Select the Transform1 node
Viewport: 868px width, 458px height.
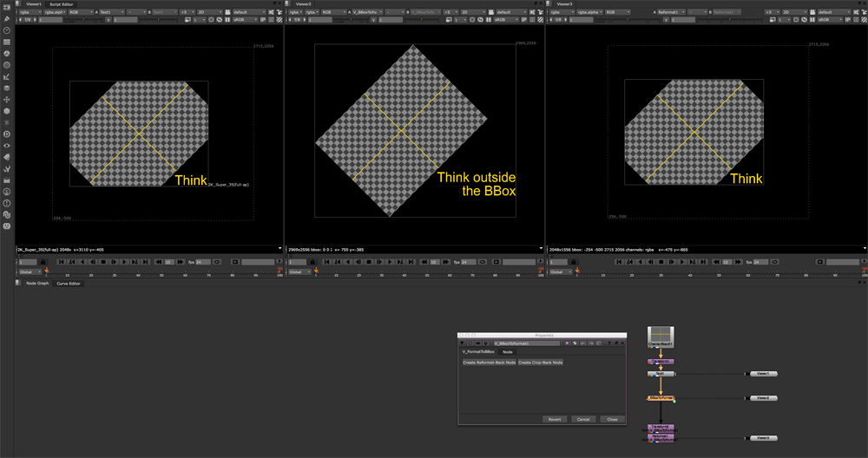[x=661, y=362]
